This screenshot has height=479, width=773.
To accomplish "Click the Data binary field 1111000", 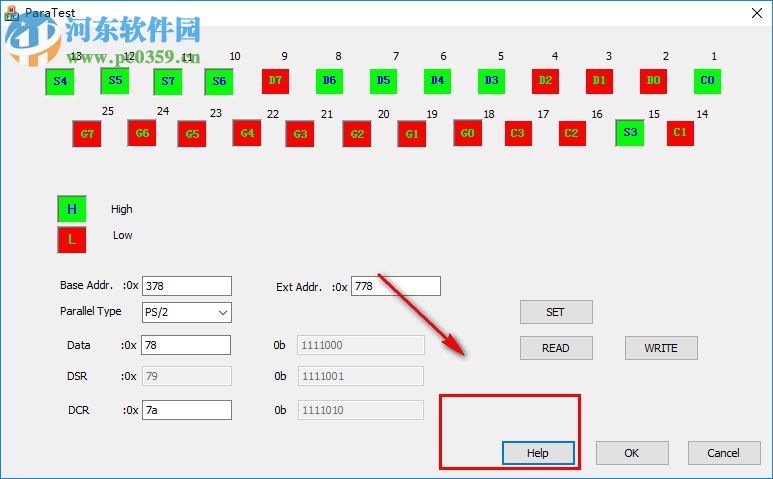I will coord(361,345).
